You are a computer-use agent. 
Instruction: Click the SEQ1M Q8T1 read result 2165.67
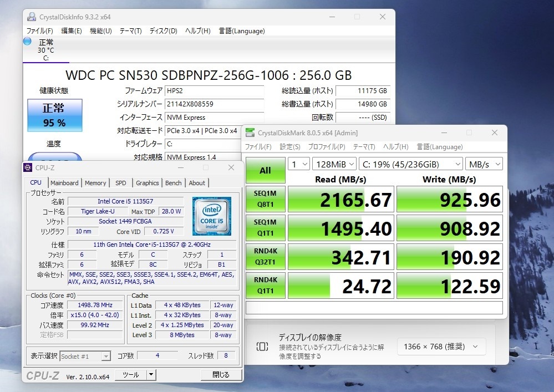point(341,199)
